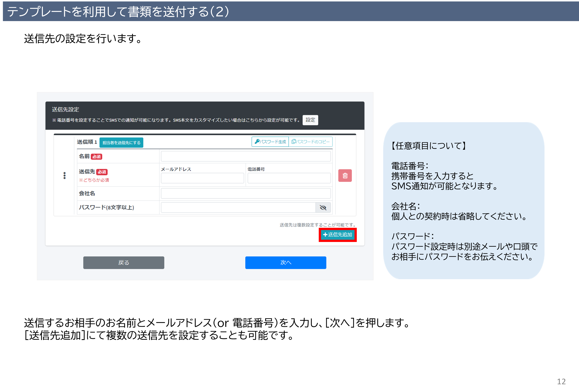Toggle password visibility eye-slash icon
The width and height of the screenshot is (579, 392).
(x=323, y=208)
